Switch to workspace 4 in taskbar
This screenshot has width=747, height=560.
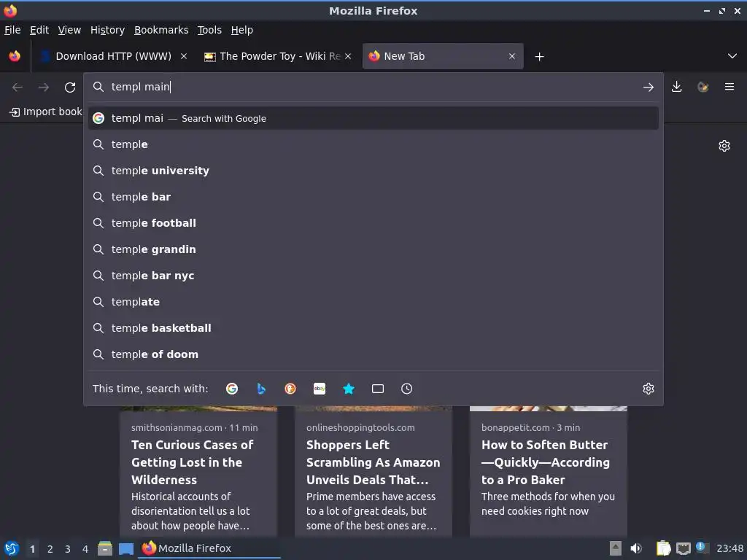[x=85, y=549]
